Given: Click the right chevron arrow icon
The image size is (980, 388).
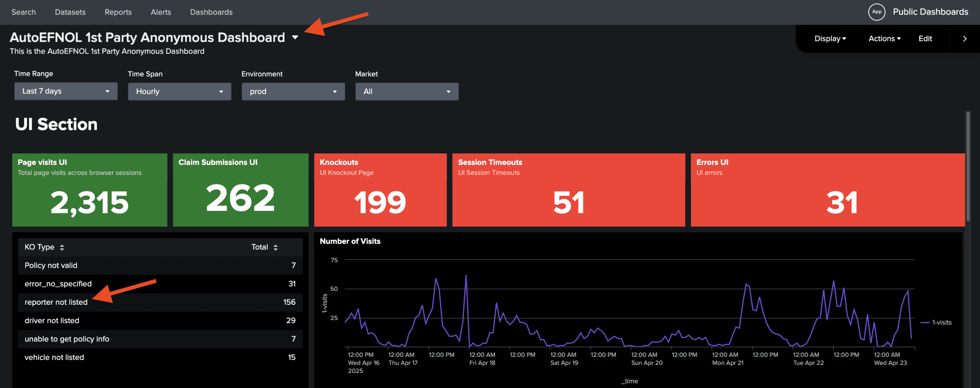Looking at the screenshot, I should pos(964,39).
